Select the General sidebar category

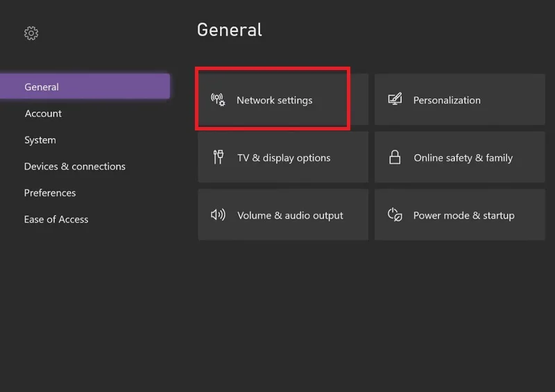pyautogui.click(x=85, y=87)
